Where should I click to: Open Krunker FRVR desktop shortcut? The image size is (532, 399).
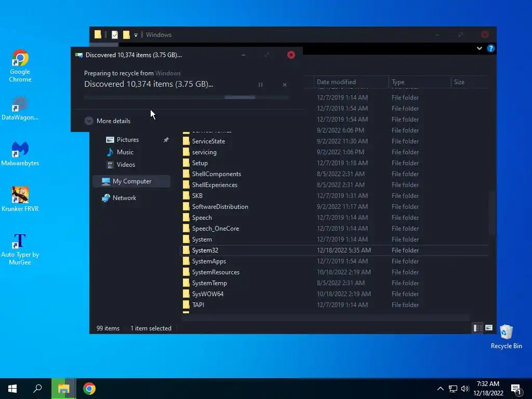20,199
